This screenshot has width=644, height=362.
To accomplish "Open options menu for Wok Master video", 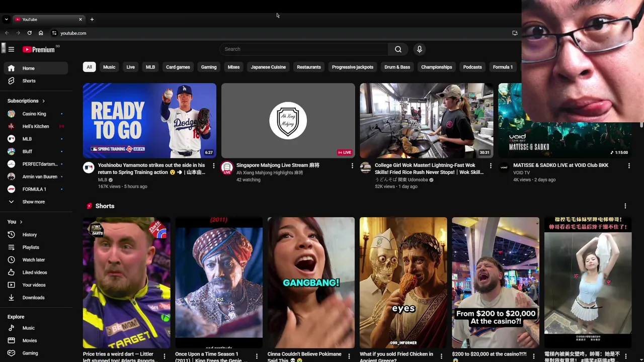I will pos(491,165).
